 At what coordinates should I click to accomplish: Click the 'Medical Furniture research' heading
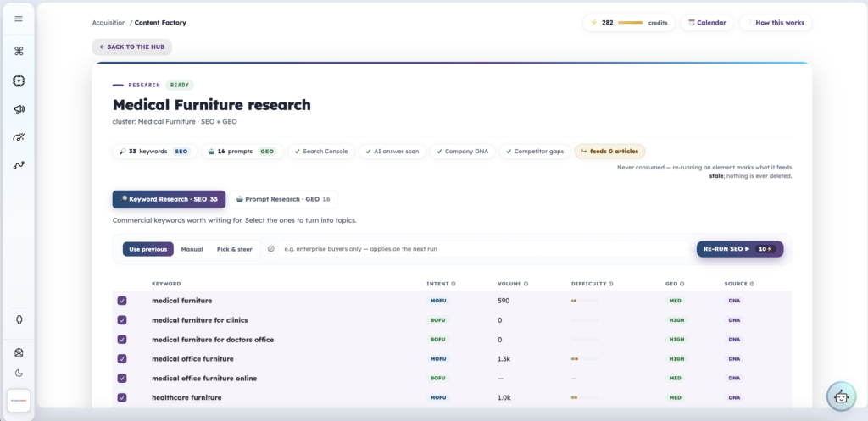pos(211,104)
